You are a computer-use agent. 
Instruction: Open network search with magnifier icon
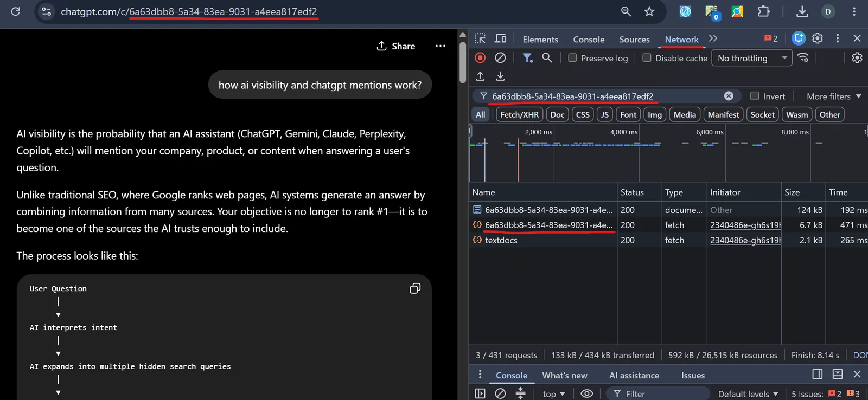tap(547, 57)
